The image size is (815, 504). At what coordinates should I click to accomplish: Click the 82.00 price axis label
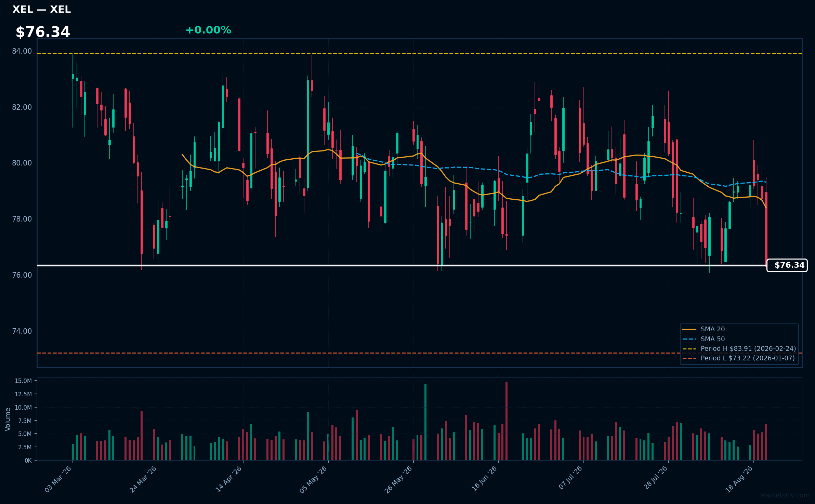tap(22, 107)
